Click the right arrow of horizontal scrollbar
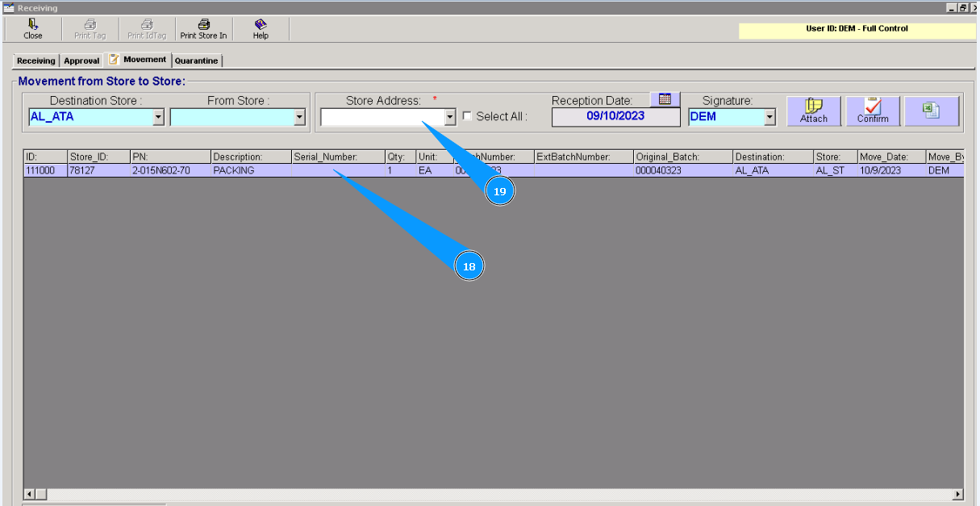This screenshot has width=980, height=506. pos(958,494)
